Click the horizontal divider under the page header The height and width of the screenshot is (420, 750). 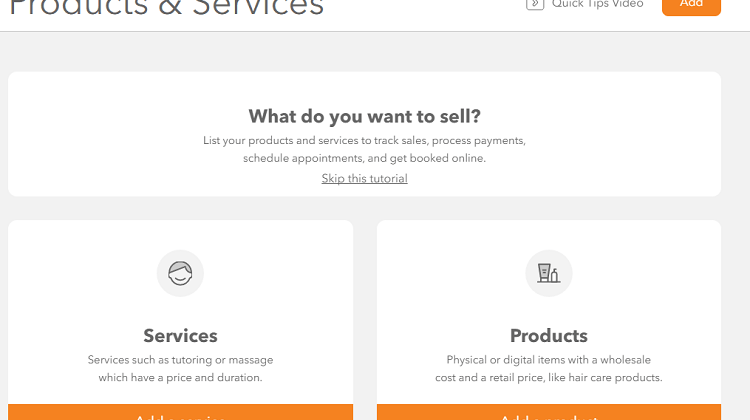click(x=375, y=32)
